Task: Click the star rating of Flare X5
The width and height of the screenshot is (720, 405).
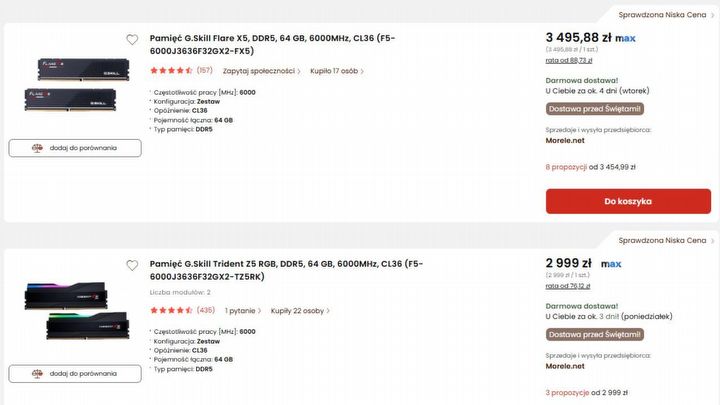Action: click(x=170, y=71)
